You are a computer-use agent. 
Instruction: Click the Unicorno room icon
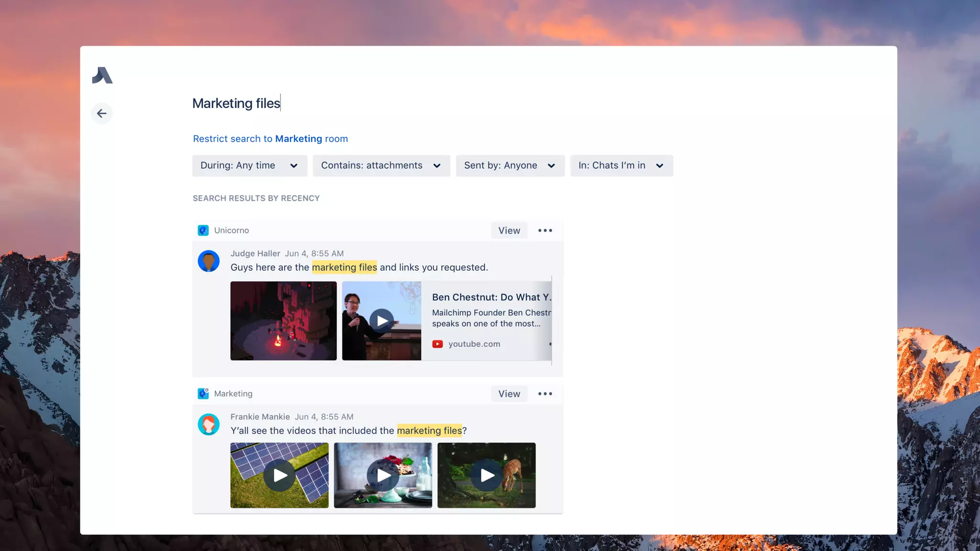[203, 231]
